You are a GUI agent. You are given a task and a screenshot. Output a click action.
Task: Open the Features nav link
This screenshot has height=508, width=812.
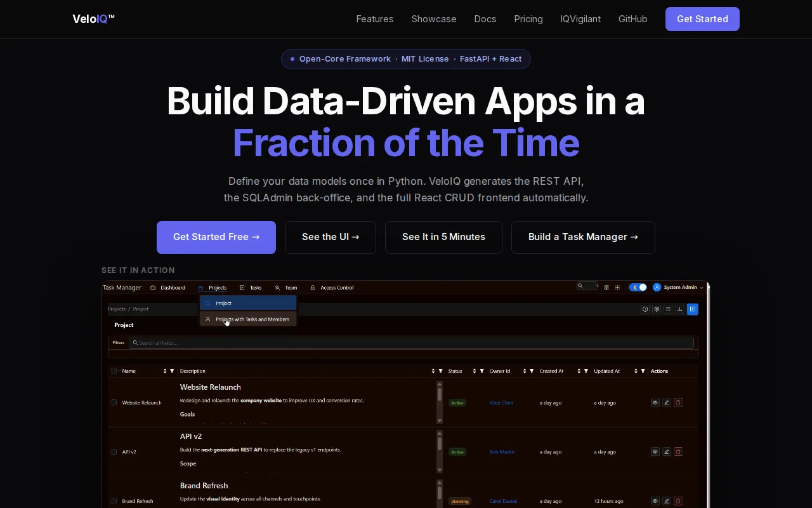point(375,19)
